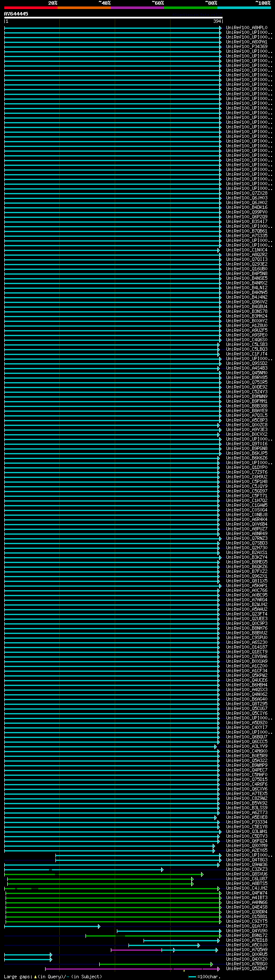
Task: Click the red ~20% identity legend segment
Action: pyautogui.click(x=31, y=8)
